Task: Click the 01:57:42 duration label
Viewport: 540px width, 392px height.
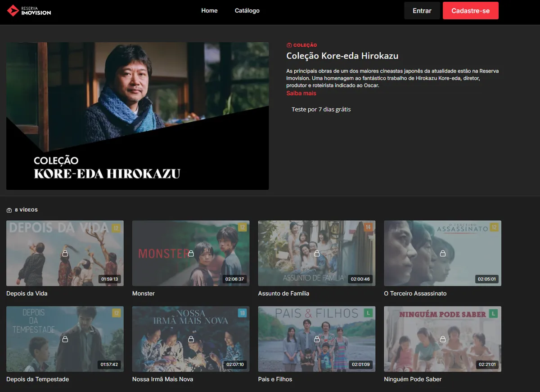Action: [x=109, y=365]
